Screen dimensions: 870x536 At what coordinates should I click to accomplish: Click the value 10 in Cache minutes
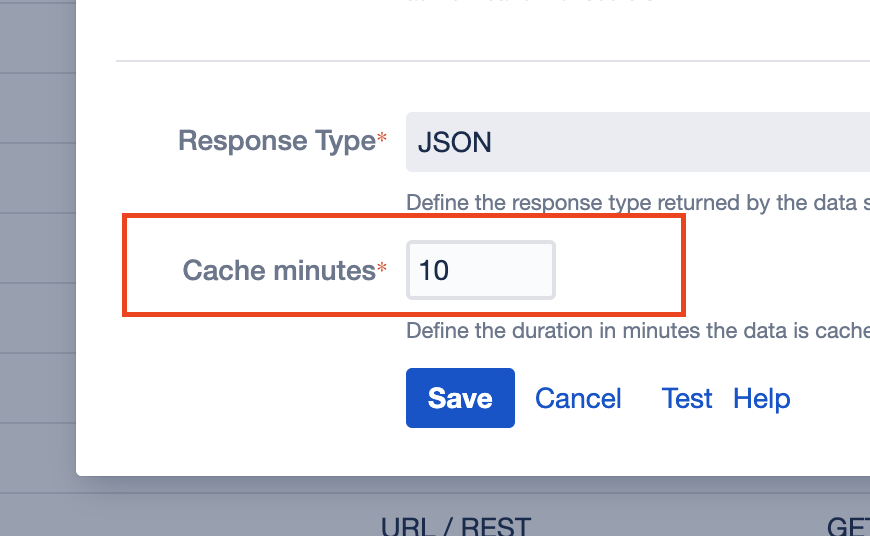pyautogui.click(x=434, y=270)
